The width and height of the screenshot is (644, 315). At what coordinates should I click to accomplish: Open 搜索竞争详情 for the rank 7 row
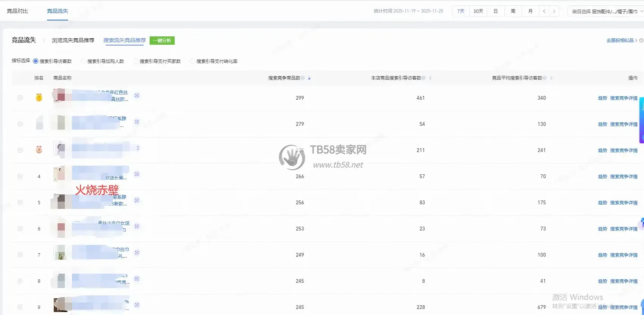[624, 255]
